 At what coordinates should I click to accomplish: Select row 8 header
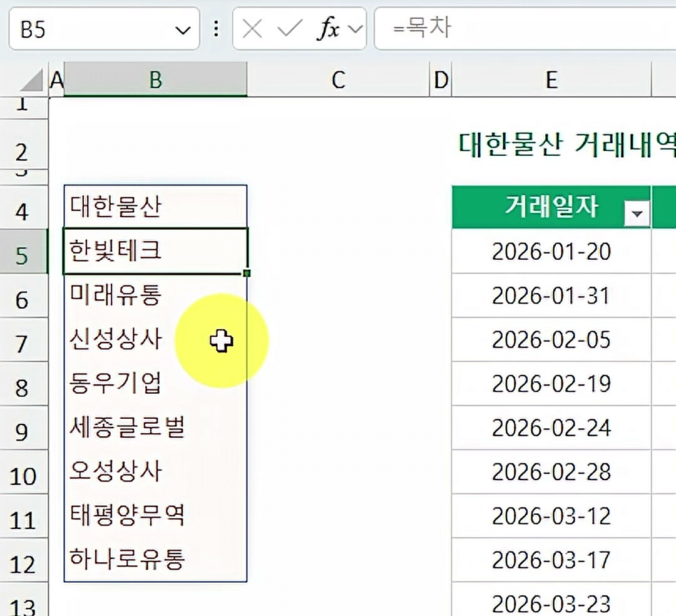24,384
